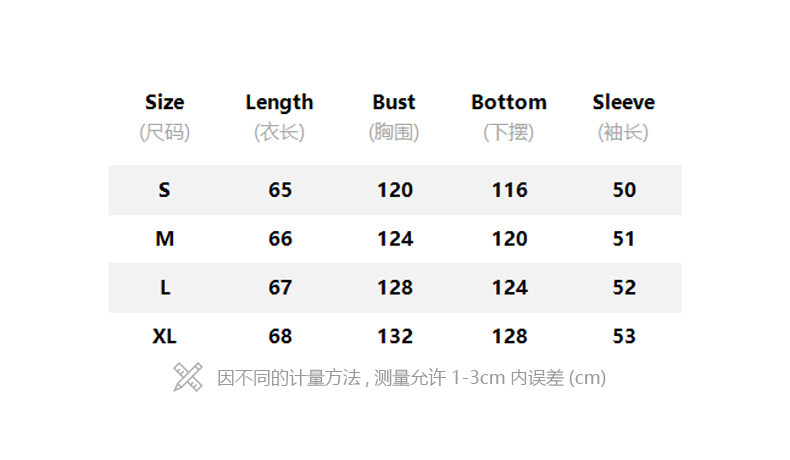Click the measurement error note text
The width and height of the screenshot is (790, 460).
411,378
